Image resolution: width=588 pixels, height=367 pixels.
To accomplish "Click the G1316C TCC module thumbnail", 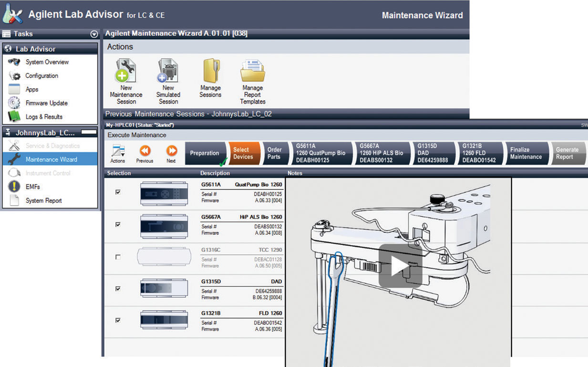I will tap(164, 256).
